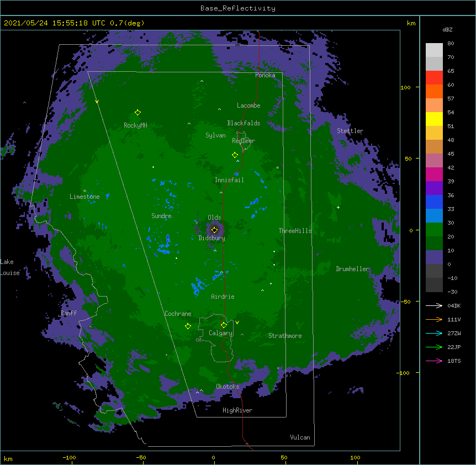This screenshot has width=476, height=465.
Task: Click the Lacombe city label
Action: click(x=248, y=105)
